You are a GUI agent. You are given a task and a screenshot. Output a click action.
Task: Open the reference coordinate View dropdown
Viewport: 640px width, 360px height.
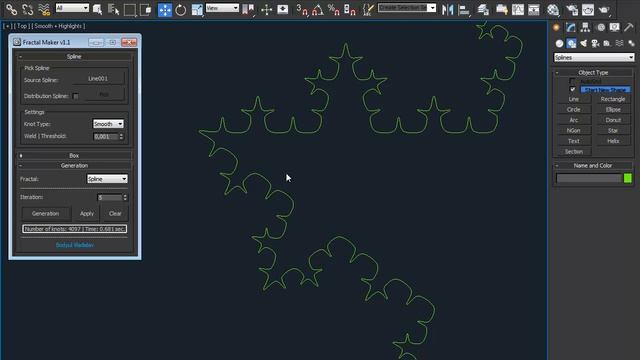click(222, 8)
